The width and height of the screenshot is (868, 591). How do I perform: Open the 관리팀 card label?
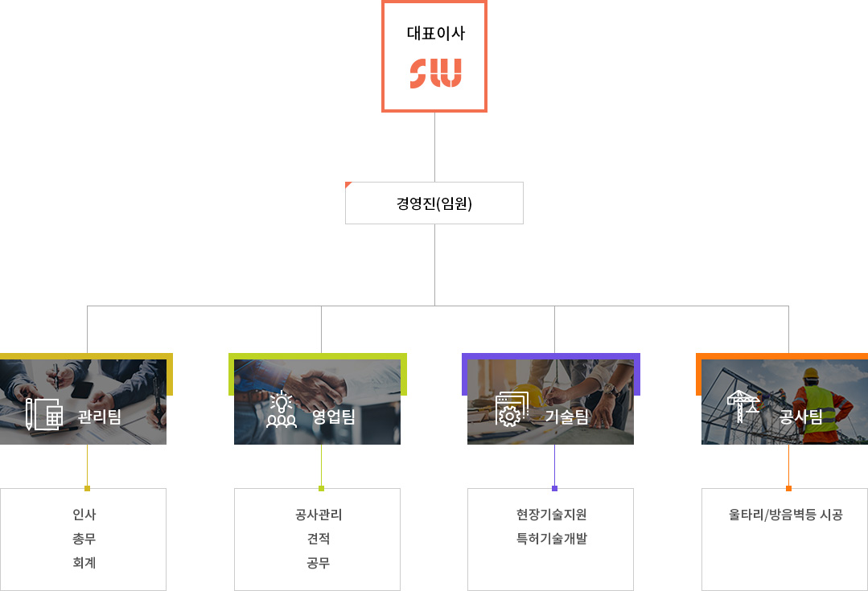tap(99, 417)
